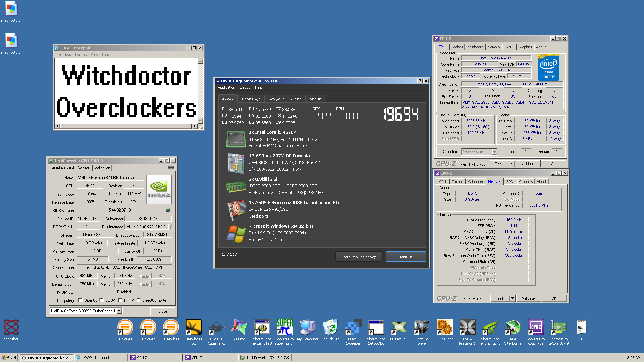Click the Notepad vertical scroll up arrow
644x362 pixels.
200,61
